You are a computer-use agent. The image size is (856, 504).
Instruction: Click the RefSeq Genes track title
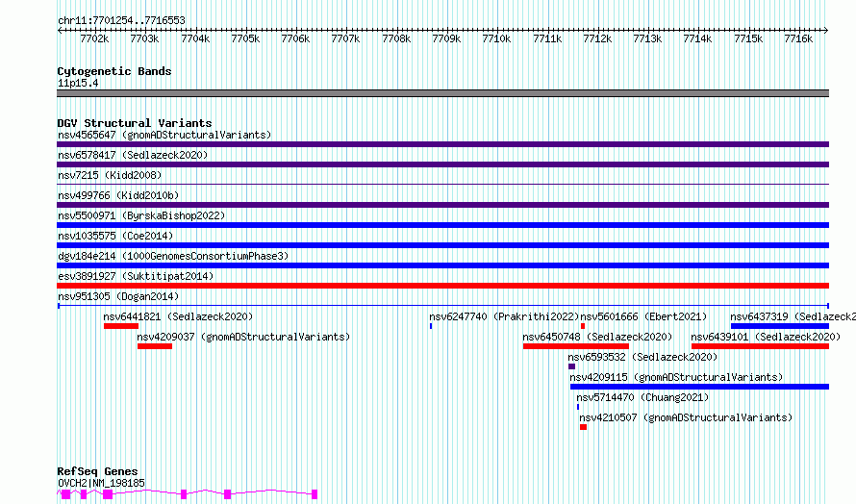tap(97, 471)
